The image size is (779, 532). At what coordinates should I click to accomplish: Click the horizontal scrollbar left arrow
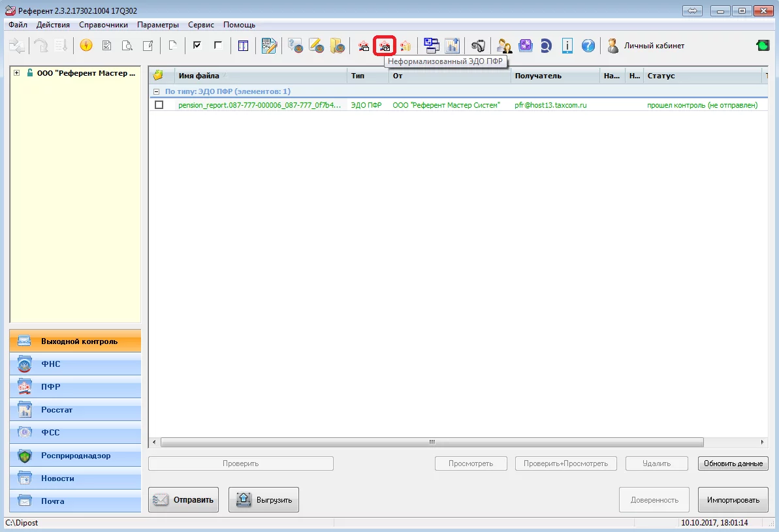(154, 442)
